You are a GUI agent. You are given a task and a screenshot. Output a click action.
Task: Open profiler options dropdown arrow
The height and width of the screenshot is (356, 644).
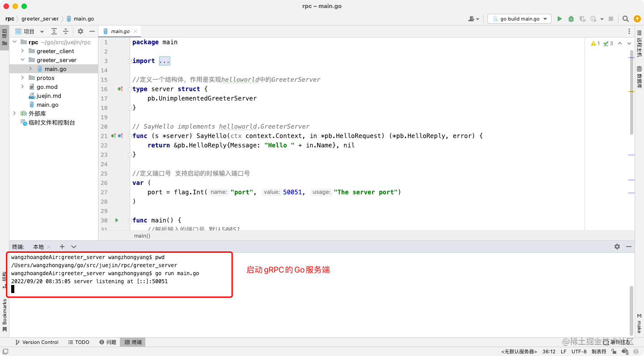[x=602, y=19]
